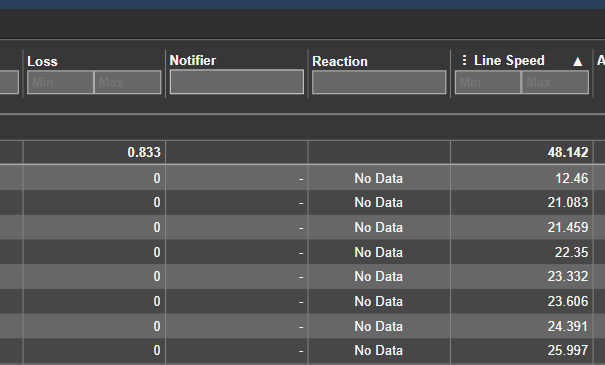Click No Data in the 21.459 row
Image resolution: width=605 pixels, height=365 pixels.
click(x=379, y=227)
